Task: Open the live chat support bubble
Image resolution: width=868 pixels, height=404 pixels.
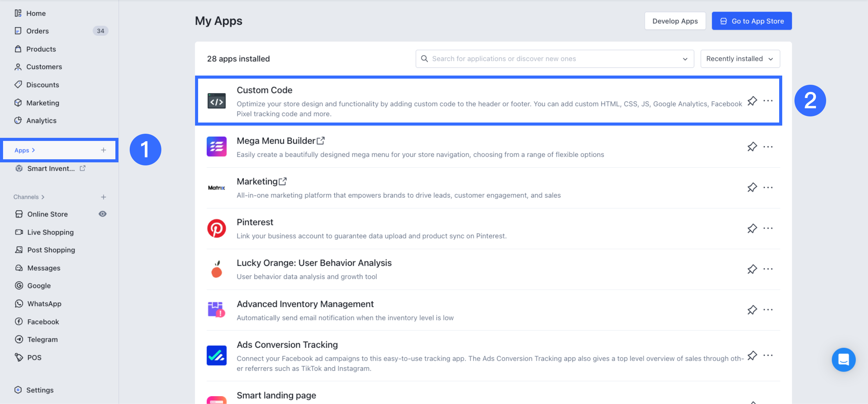Action: pyautogui.click(x=843, y=359)
